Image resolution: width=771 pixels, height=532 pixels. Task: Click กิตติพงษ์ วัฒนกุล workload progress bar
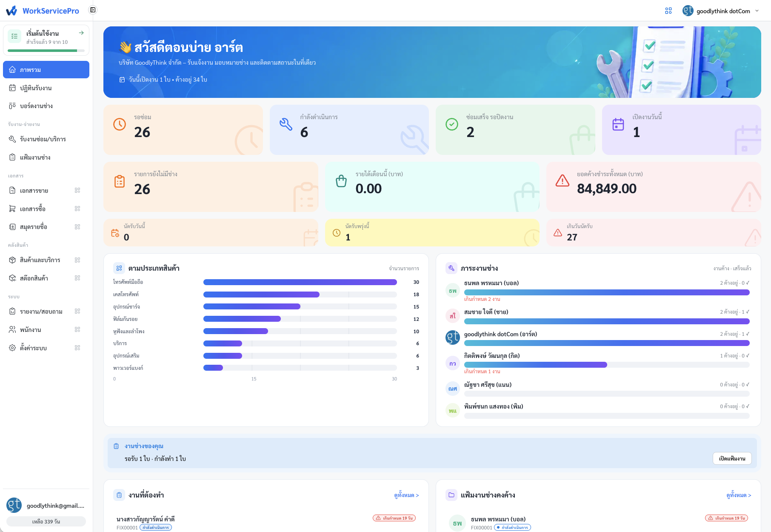(x=607, y=365)
